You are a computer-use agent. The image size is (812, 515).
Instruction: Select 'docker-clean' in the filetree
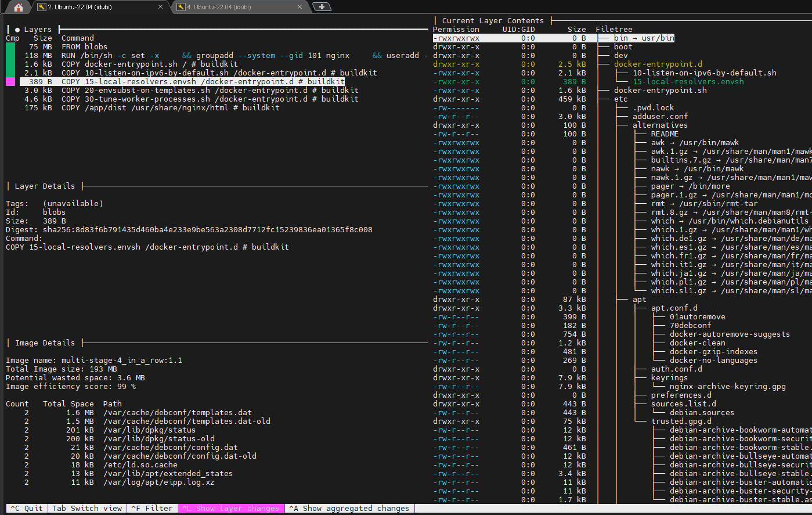click(698, 343)
